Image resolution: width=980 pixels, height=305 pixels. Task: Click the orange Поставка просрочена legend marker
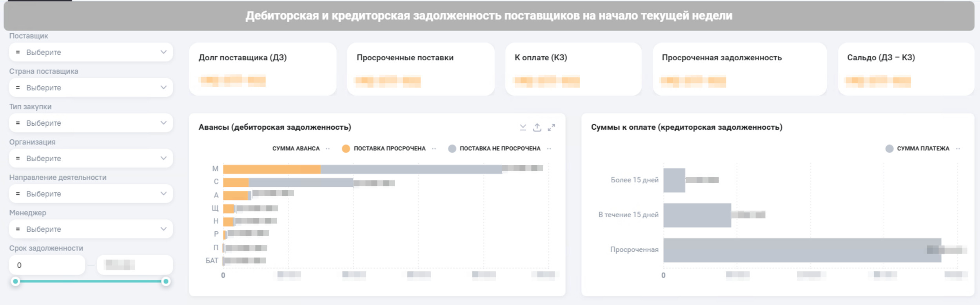[x=346, y=149]
